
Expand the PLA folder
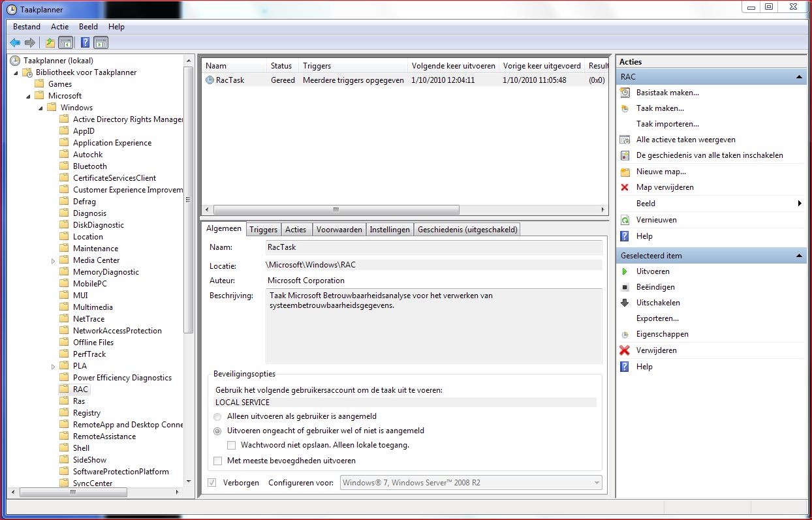[x=53, y=366]
